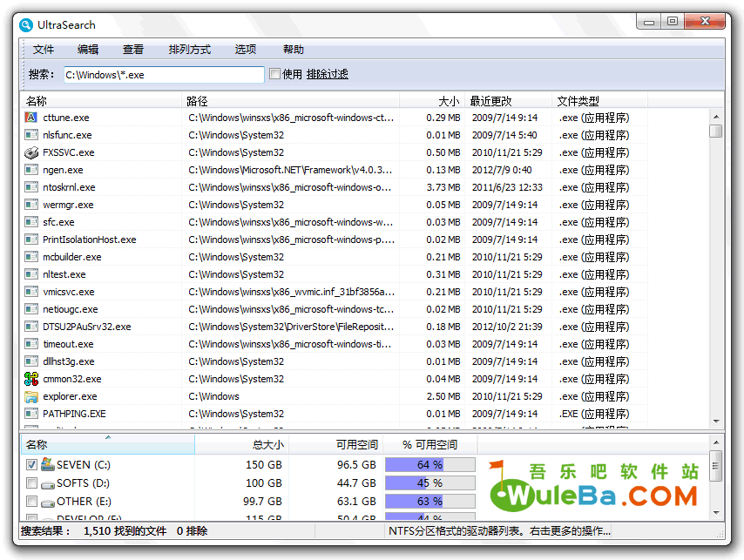Open the 查看 menu
The height and width of the screenshot is (560, 744).
(x=132, y=50)
